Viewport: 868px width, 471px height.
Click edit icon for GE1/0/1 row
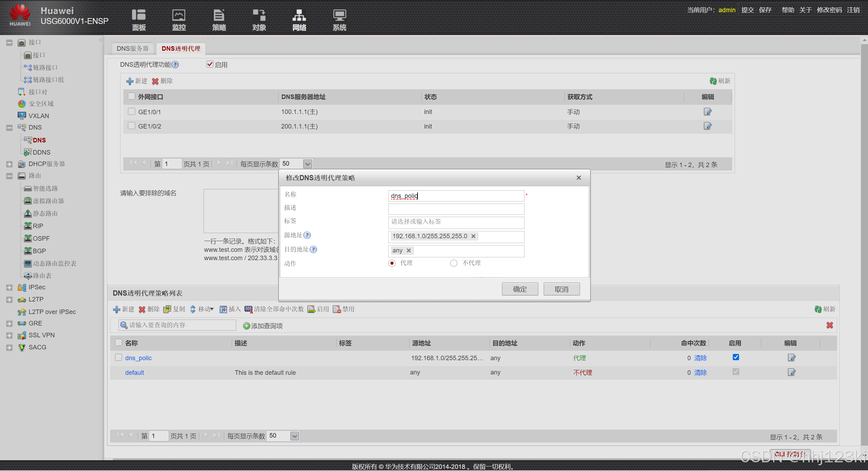coord(707,112)
